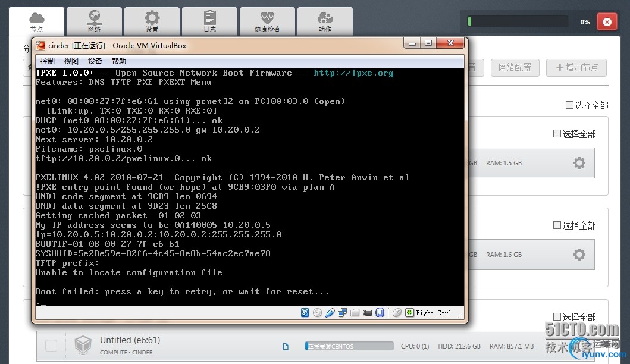The image size is (630, 364).
Task: Open the 视图 menu in VirtualBox
Action: click(x=71, y=61)
